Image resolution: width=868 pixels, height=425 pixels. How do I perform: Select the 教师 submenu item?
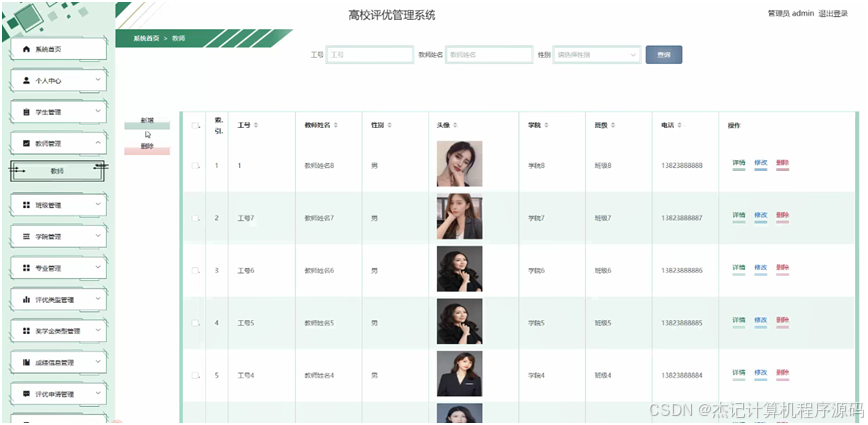[57, 171]
